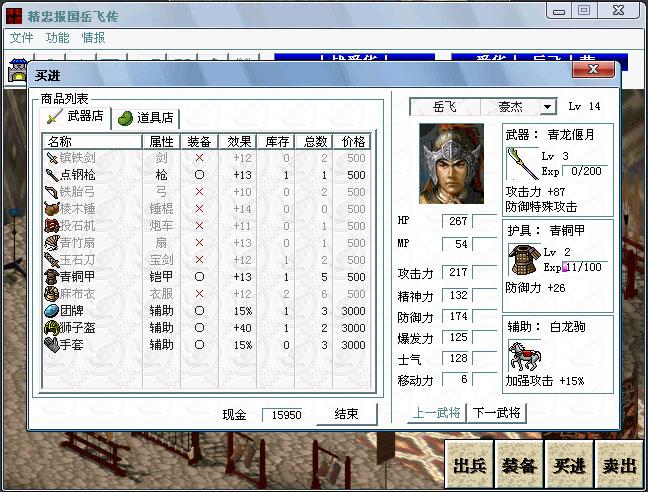Screen dimensions: 648x492
Task: Sort by 效果 column header
Action: click(238, 142)
